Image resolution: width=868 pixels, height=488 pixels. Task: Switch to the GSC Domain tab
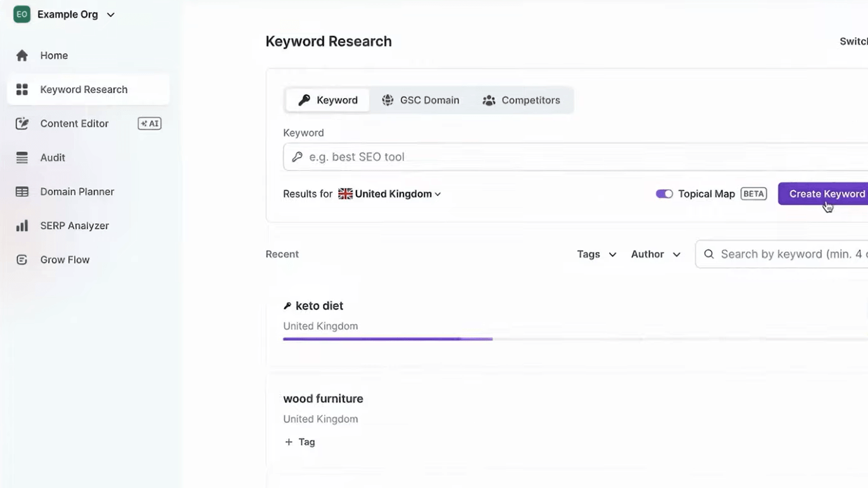pyautogui.click(x=420, y=100)
